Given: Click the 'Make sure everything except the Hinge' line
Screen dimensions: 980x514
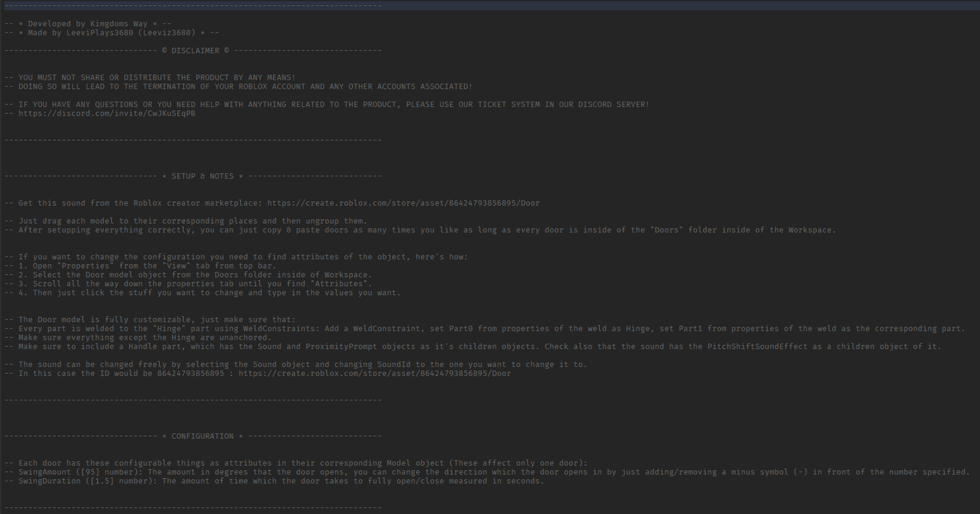Looking at the screenshot, I should [x=138, y=338].
